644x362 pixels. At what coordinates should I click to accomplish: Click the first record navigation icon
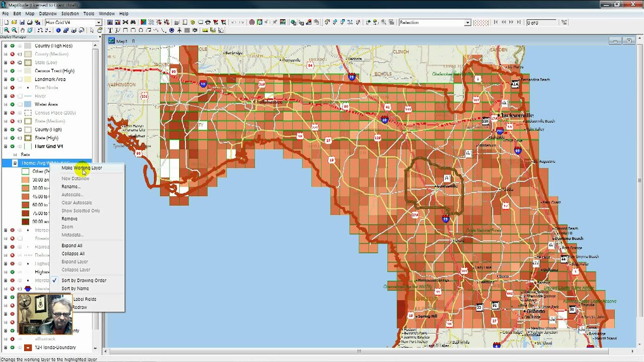pos(496,23)
